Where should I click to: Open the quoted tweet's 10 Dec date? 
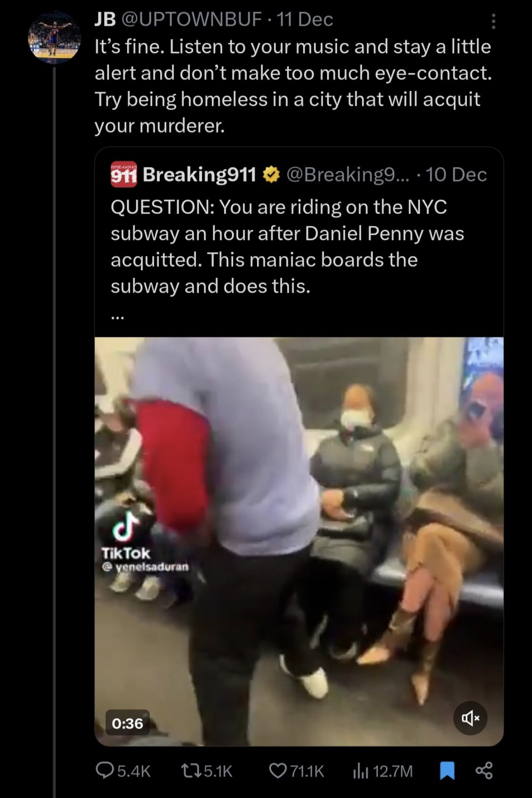click(x=456, y=174)
